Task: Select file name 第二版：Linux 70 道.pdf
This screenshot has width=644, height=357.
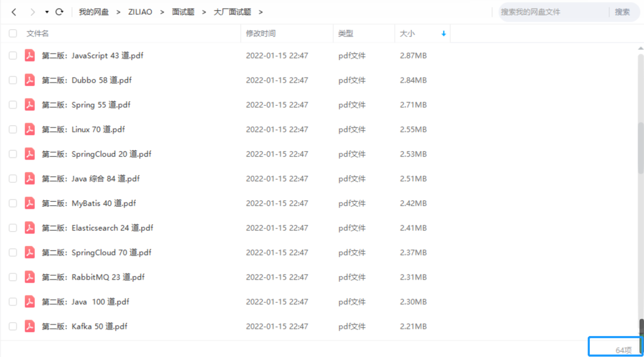Action: click(x=84, y=129)
